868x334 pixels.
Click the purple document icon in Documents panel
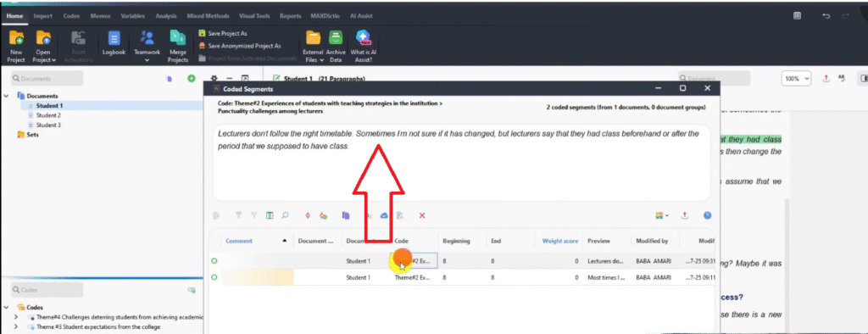[169, 79]
